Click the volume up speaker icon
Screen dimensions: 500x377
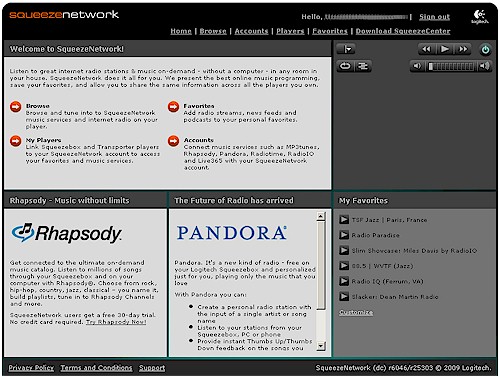click(484, 66)
